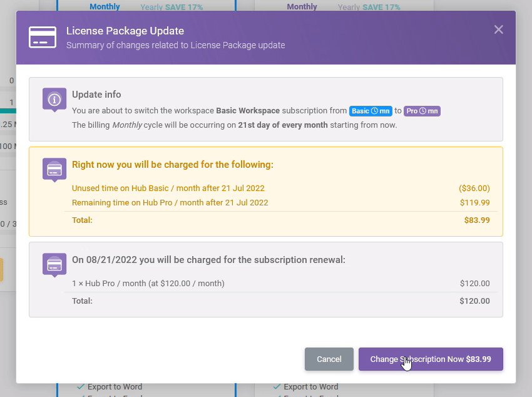The image size is (532, 397).
Task: Click card icon beside 'Right now you will be charged'
Action: [54, 169]
